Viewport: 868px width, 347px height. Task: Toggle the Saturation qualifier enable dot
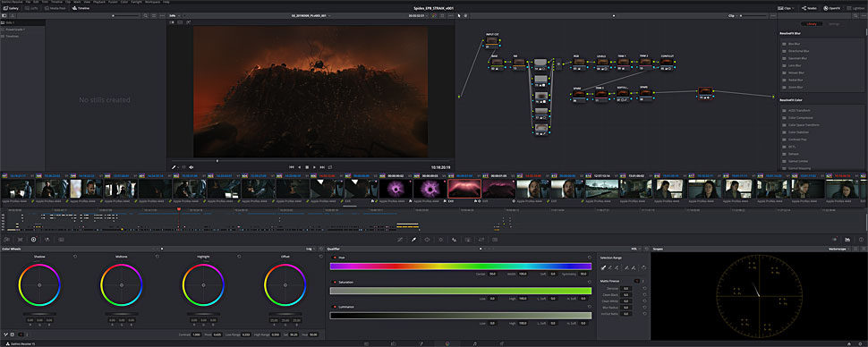(334, 283)
